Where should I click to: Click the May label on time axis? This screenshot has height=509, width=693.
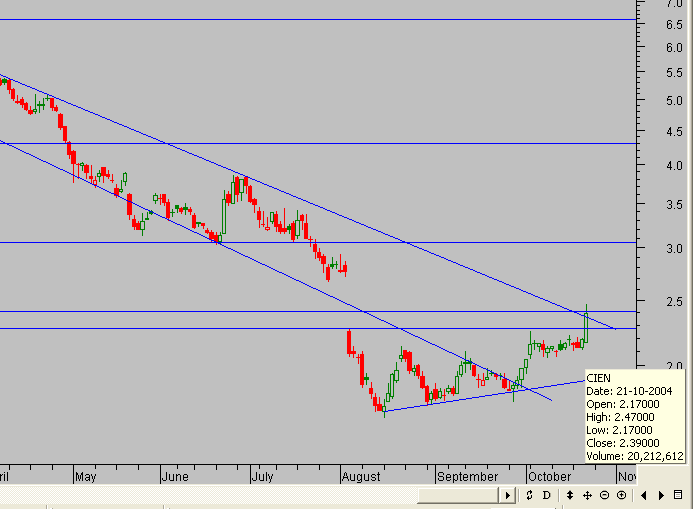click(x=85, y=477)
